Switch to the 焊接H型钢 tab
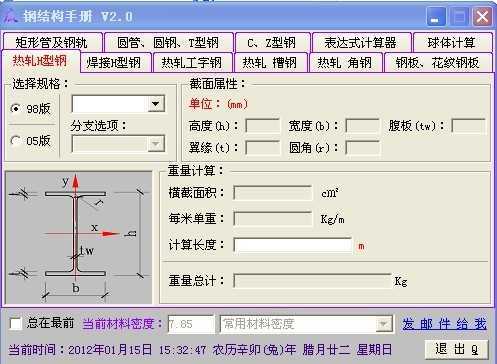 (x=115, y=62)
